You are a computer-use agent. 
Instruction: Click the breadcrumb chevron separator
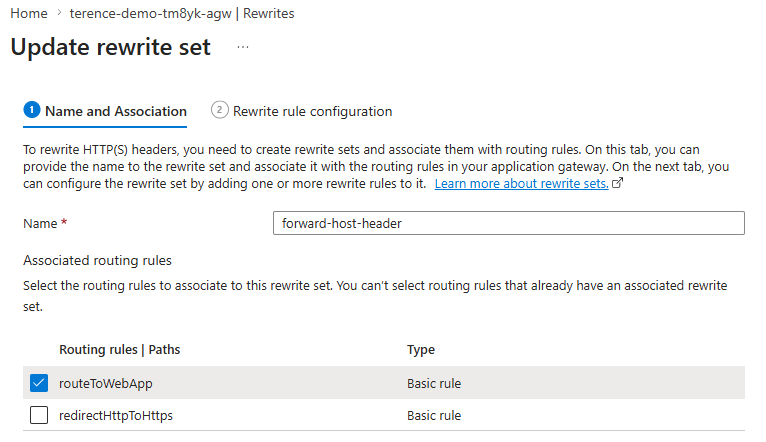(59, 13)
